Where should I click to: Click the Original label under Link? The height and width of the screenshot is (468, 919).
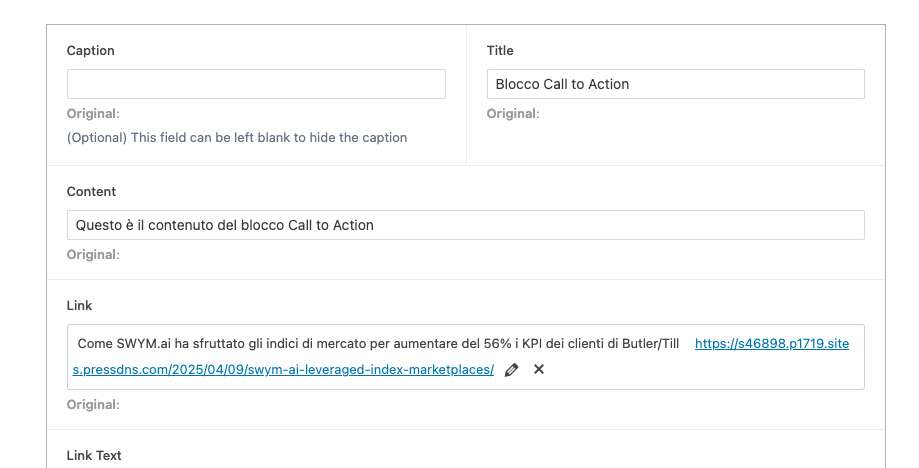(x=93, y=405)
